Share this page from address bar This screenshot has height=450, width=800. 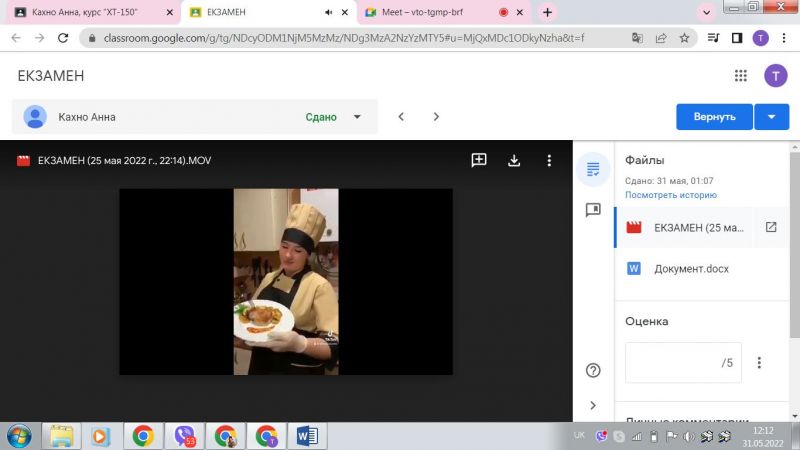[x=661, y=38]
